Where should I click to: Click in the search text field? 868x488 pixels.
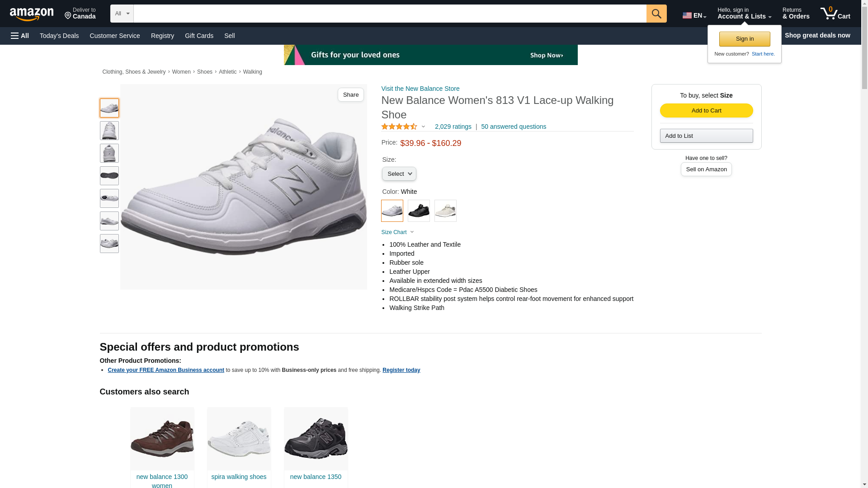pyautogui.click(x=389, y=14)
